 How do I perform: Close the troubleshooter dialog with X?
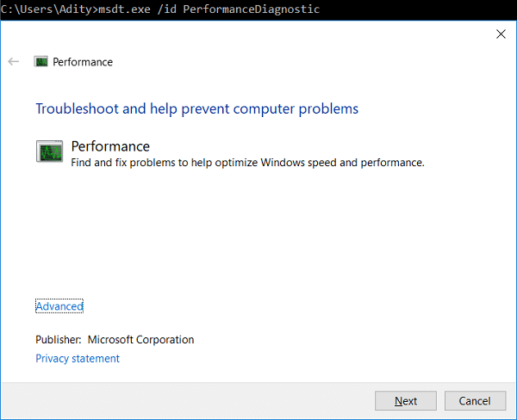(501, 34)
